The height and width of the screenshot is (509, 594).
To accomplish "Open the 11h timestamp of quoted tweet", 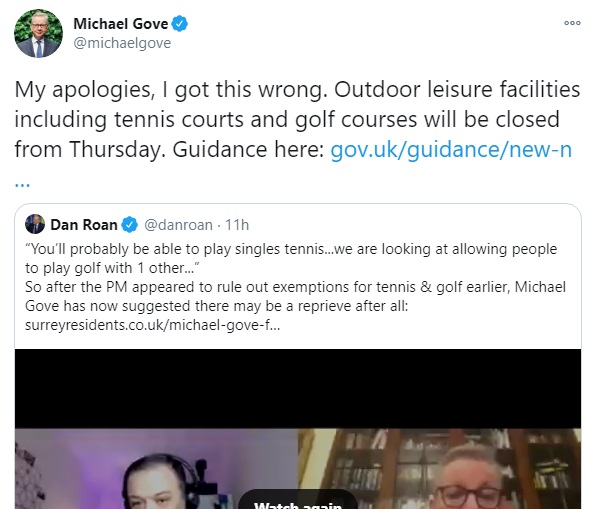I will coord(237,225).
